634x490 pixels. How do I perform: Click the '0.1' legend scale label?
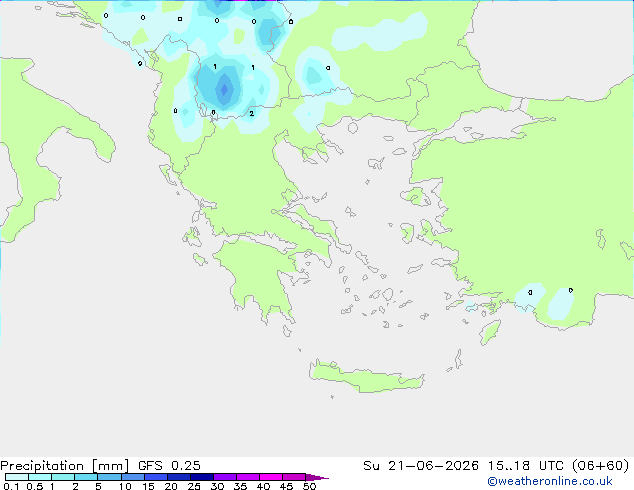[11, 486]
